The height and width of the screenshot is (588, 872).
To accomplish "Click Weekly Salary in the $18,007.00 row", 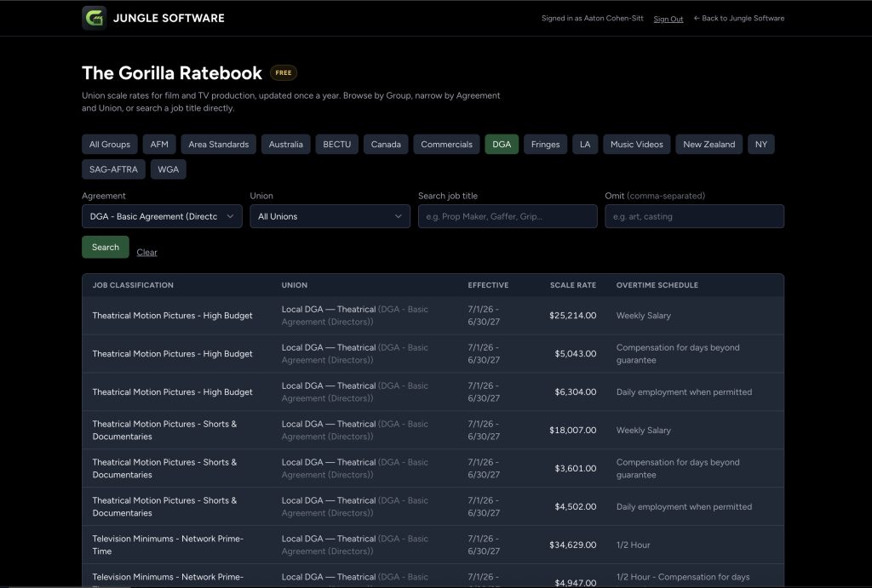I will click(x=644, y=431).
